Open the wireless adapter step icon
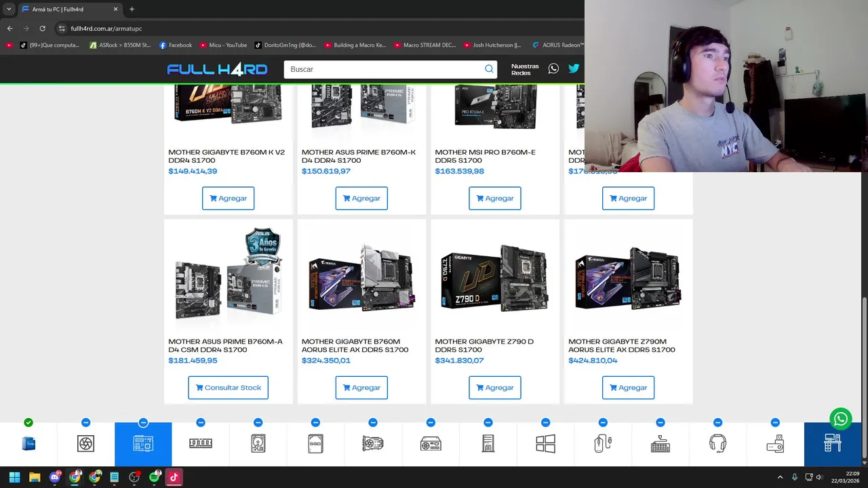The width and height of the screenshot is (868, 488). 775,444
